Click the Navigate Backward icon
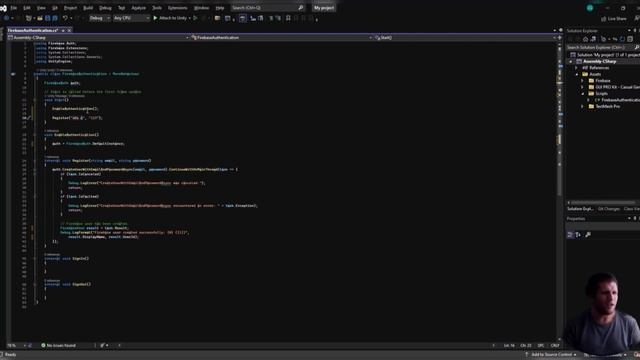640x360 pixels. click(6, 18)
